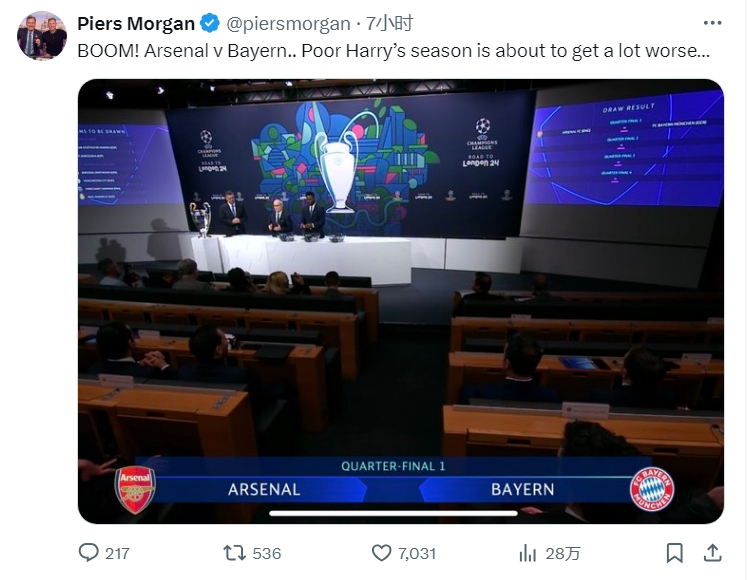The height and width of the screenshot is (580, 747).
Task: Click the blue verified badge
Action: point(208,23)
